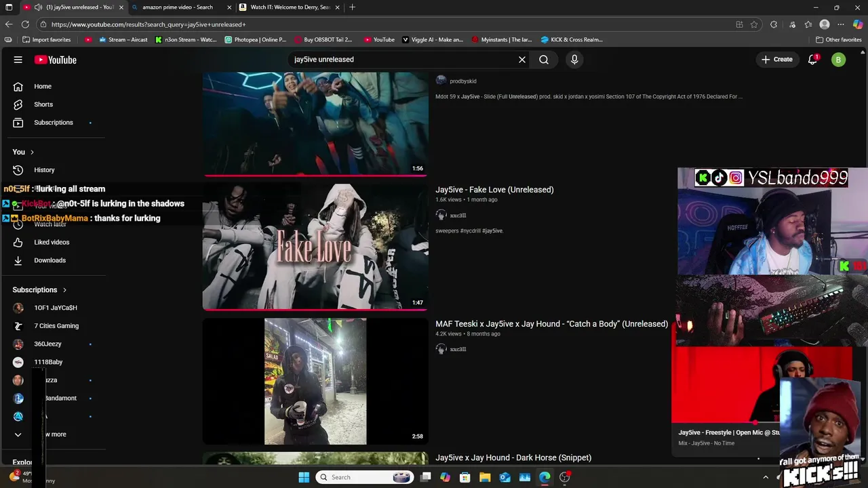Open Settings and more ellipsis menu

(x=841, y=24)
